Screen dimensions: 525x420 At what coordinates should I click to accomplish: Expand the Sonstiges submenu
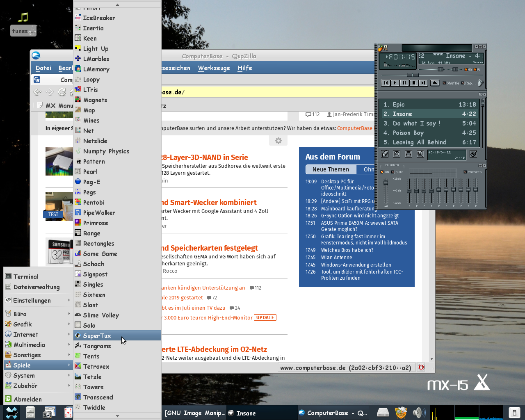(38, 355)
